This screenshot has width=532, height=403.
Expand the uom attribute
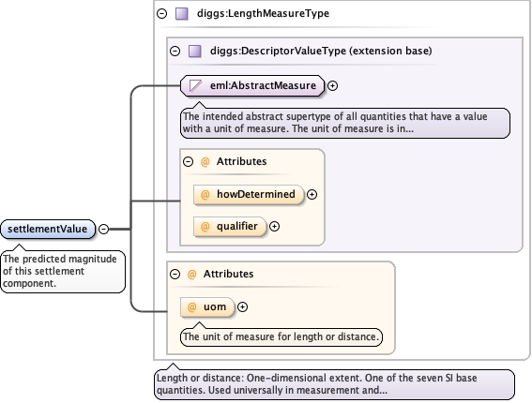click(x=242, y=307)
